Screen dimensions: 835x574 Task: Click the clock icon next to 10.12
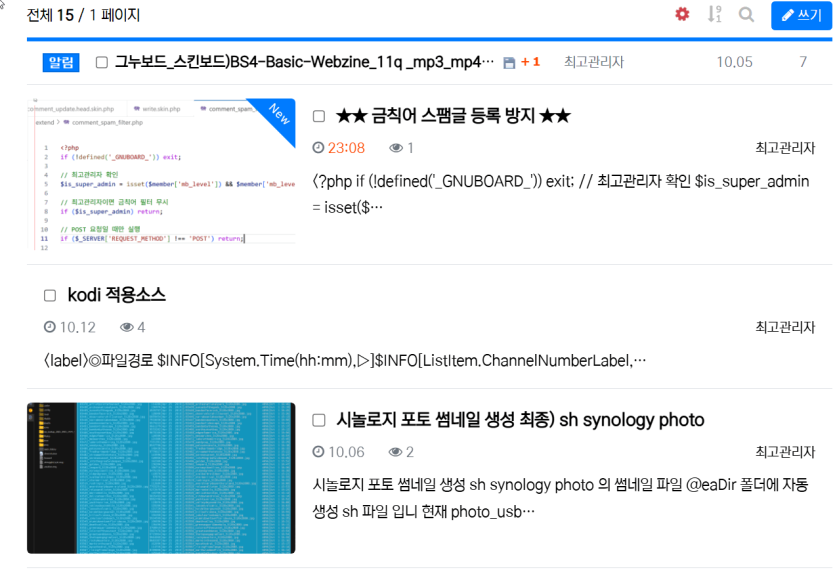50,327
